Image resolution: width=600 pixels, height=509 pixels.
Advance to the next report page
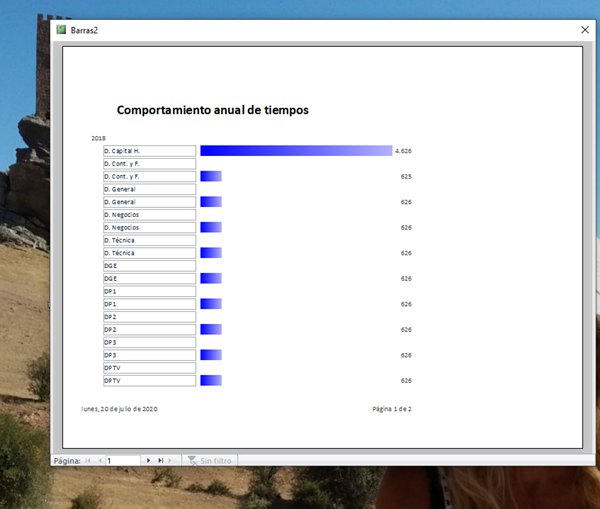(148, 460)
